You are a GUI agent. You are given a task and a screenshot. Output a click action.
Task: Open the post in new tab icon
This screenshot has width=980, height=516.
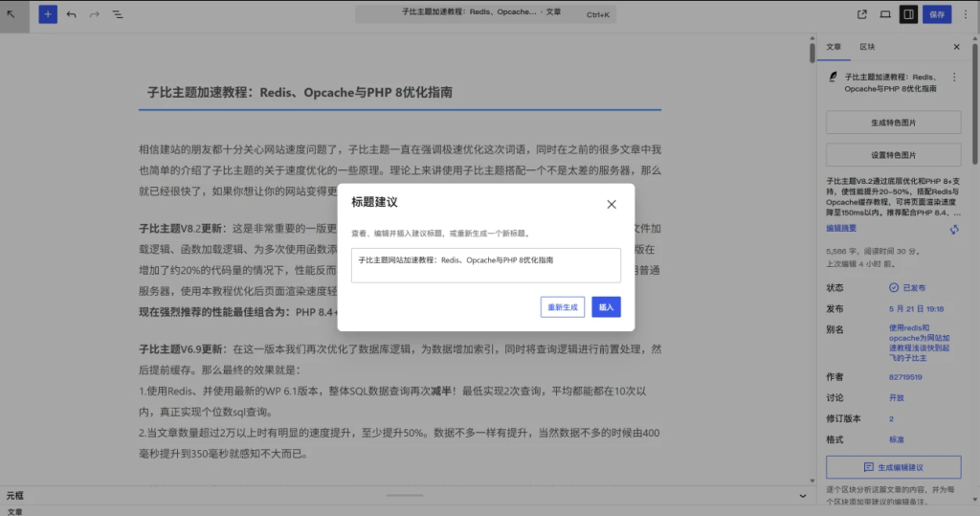point(862,14)
